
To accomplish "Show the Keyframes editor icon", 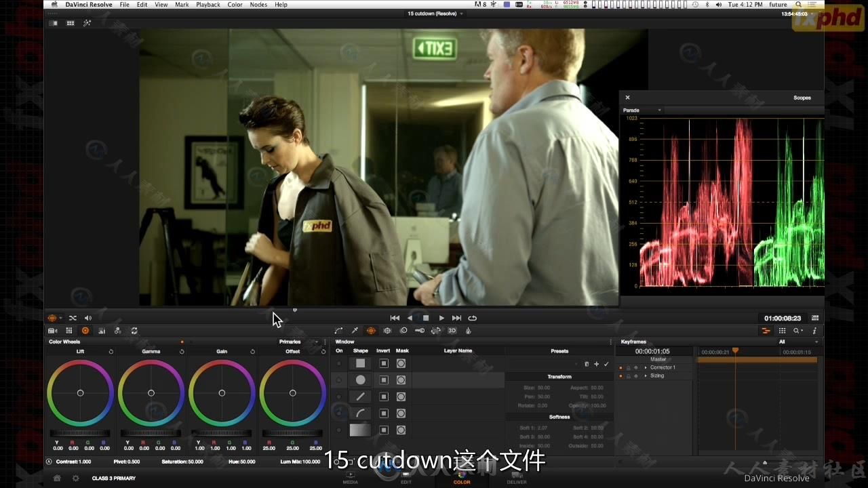I will coord(766,331).
